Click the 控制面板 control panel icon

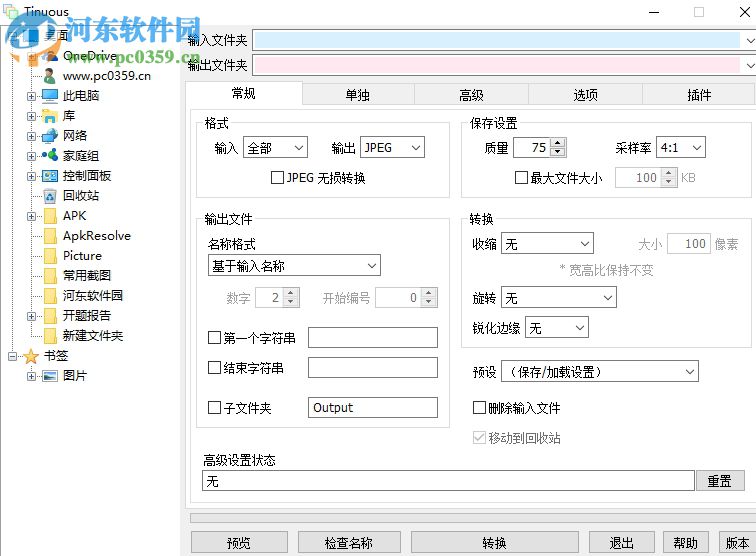tap(50, 176)
